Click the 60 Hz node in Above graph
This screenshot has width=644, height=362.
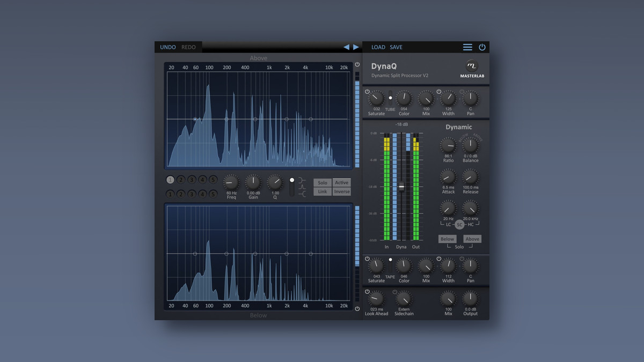[x=195, y=119]
